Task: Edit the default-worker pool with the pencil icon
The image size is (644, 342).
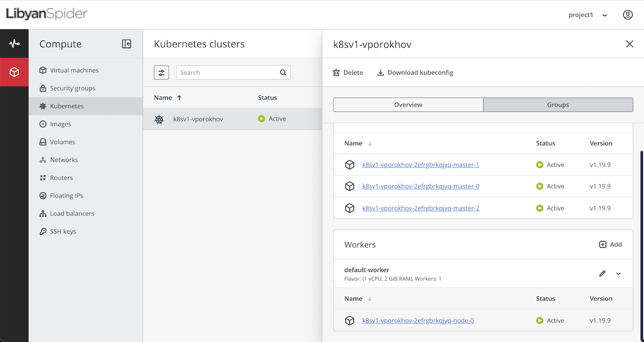Action: (x=602, y=273)
